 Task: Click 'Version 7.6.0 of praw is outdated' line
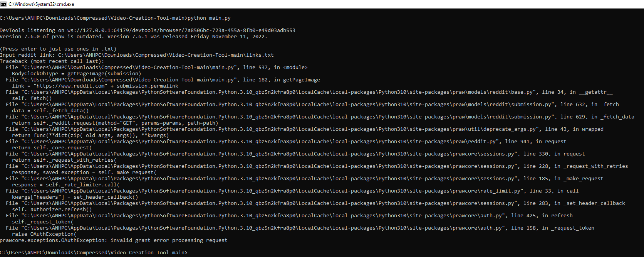[134, 37]
